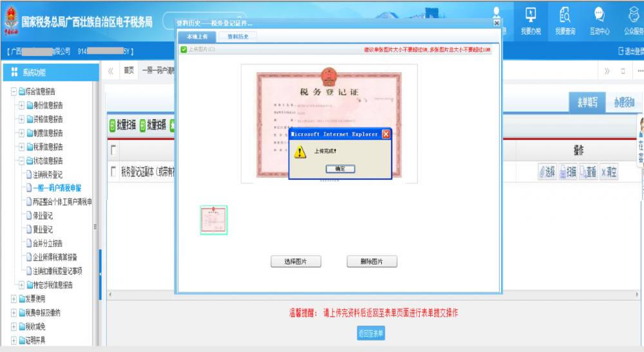Expand the 身份信息报告 tree node

(x=21, y=106)
